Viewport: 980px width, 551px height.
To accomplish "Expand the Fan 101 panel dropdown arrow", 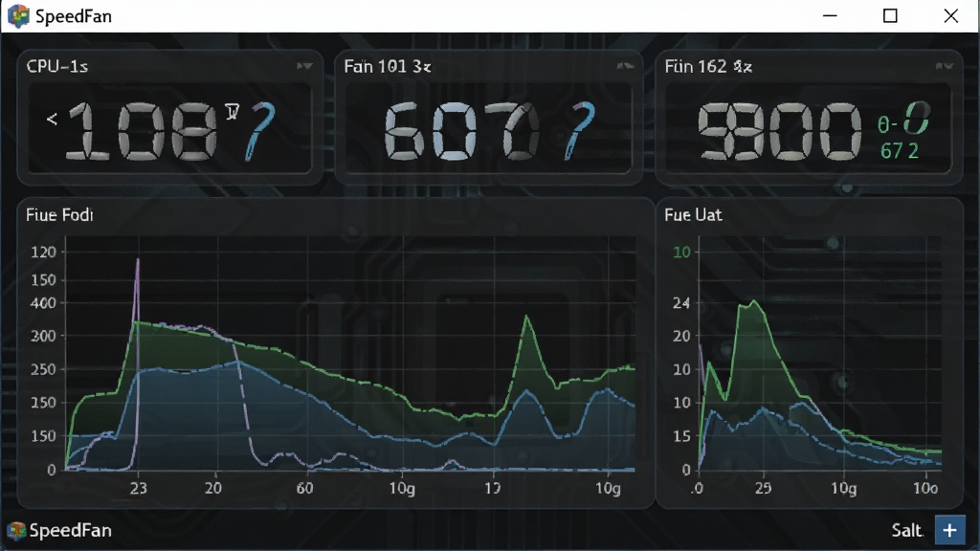I will pos(625,66).
